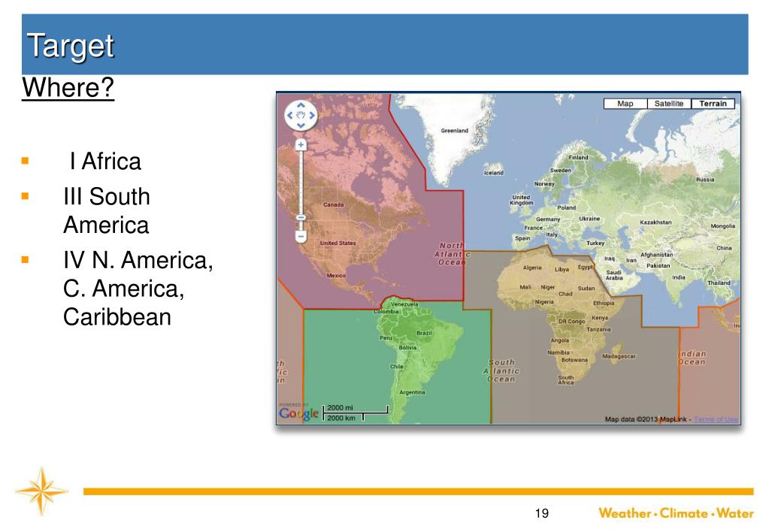The width and height of the screenshot is (769, 532).
Task: Click the Argentina label on the map
Action: 412,392
